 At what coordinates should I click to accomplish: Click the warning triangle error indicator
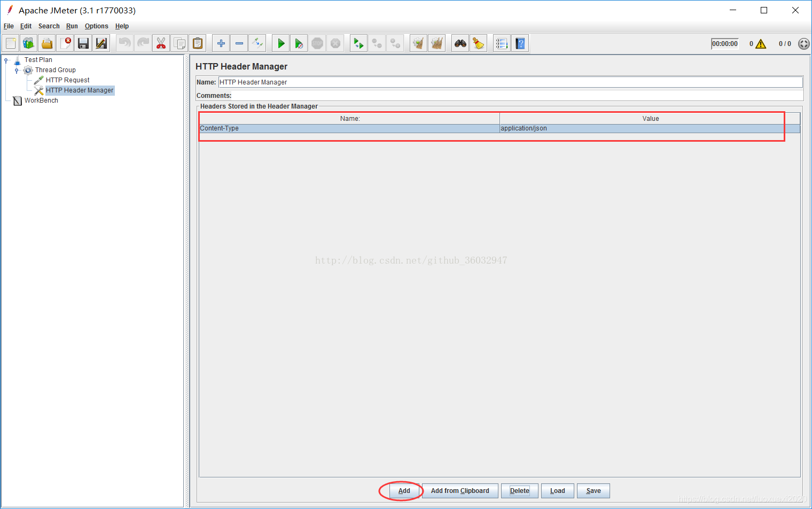tap(761, 44)
